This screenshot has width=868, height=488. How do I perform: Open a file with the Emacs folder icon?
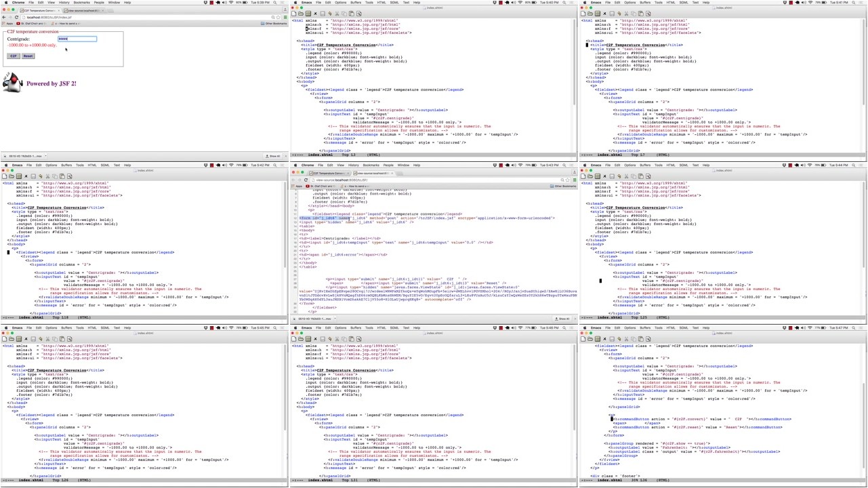click(301, 14)
